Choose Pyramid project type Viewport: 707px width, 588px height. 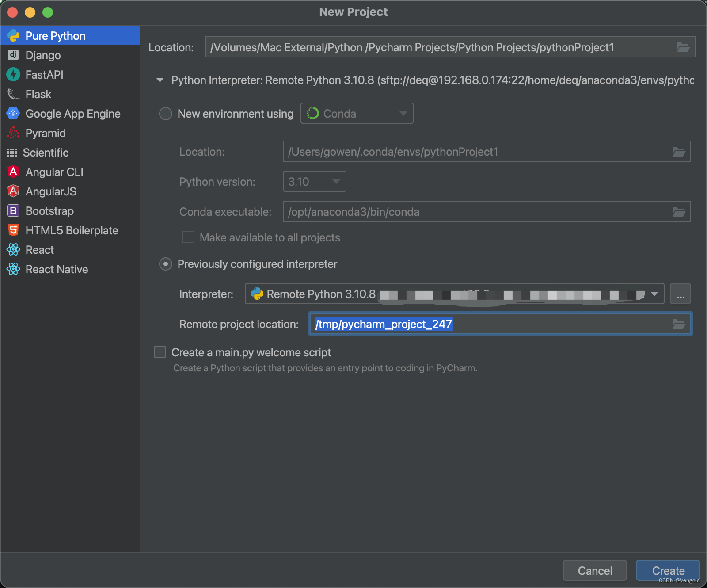tap(70, 133)
